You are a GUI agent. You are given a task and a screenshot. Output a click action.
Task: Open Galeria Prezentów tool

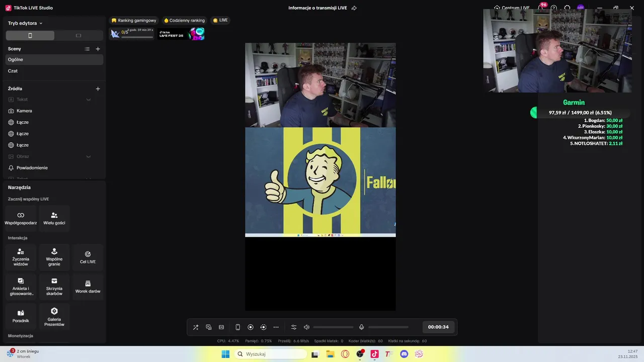click(54, 316)
